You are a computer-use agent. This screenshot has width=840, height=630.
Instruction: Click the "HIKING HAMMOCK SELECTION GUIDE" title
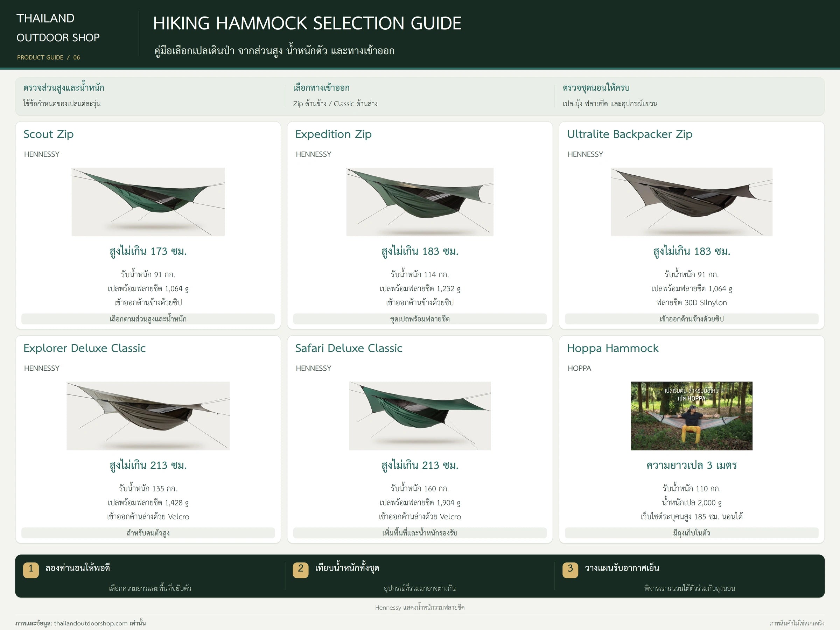coord(307,23)
